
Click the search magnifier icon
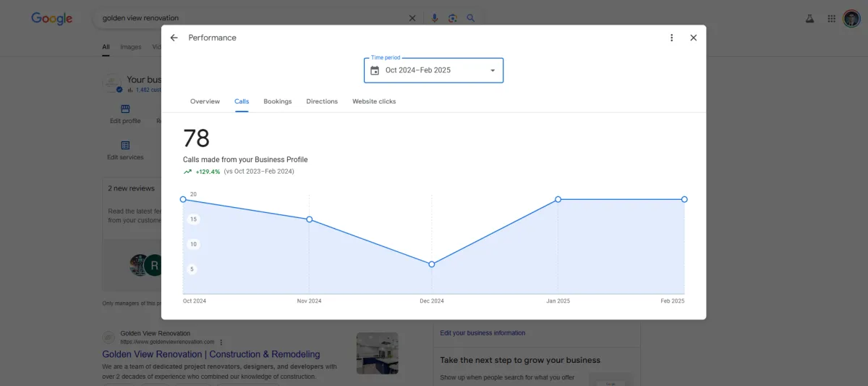click(x=471, y=18)
